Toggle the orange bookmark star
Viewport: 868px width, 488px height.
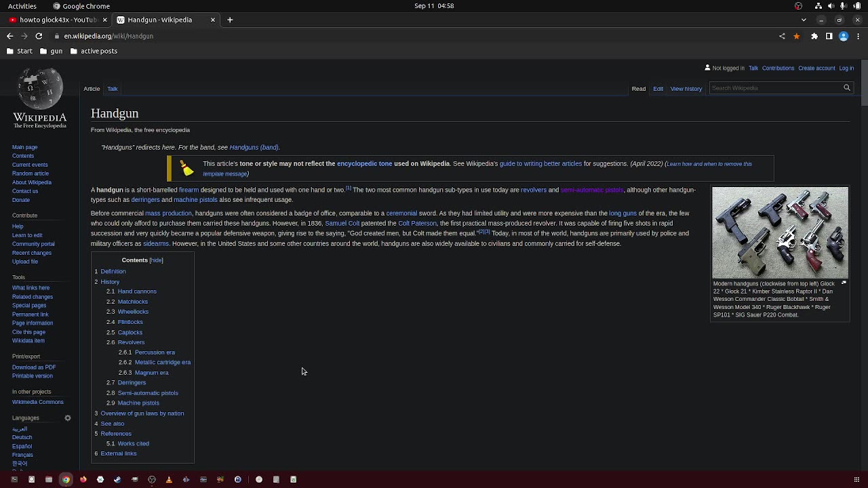(797, 36)
